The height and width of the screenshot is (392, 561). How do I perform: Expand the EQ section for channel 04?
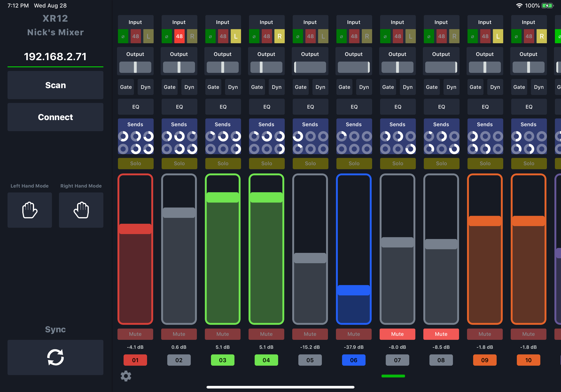[267, 107]
